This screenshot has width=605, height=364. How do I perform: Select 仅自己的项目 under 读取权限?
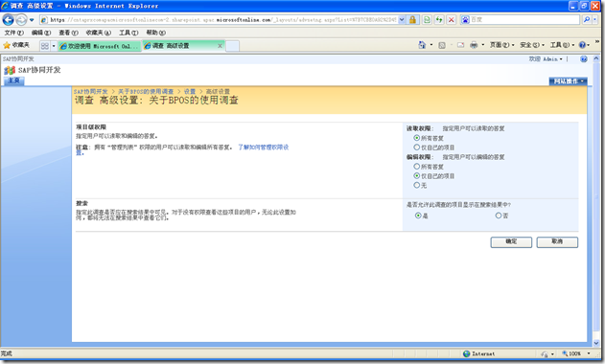[x=417, y=148]
